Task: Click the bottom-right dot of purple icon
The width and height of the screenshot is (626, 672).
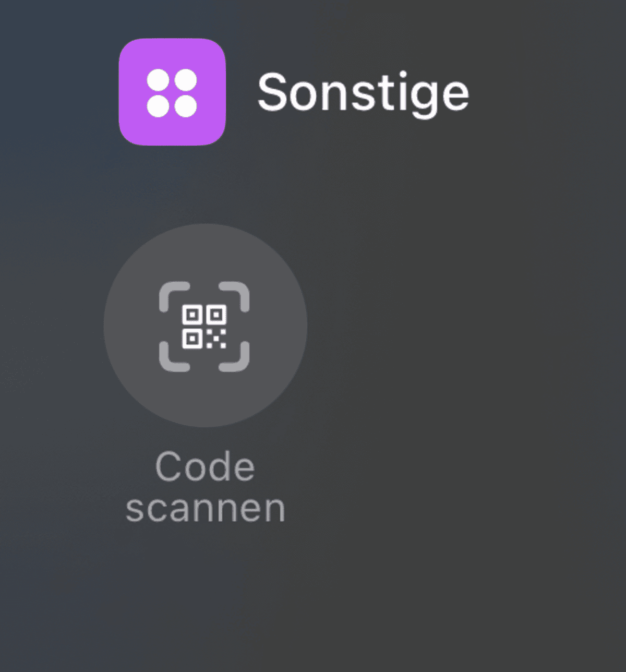Action: point(186,106)
